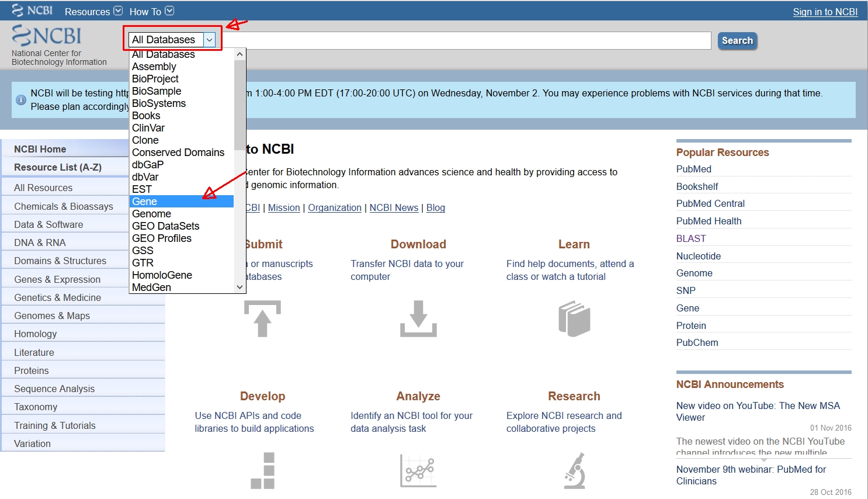Click the Organization link
Image resolution: width=868 pixels, height=499 pixels.
click(335, 207)
